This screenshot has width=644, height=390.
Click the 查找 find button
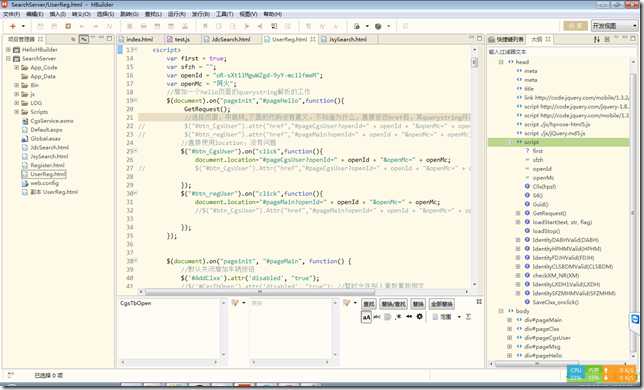click(x=368, y=304)
